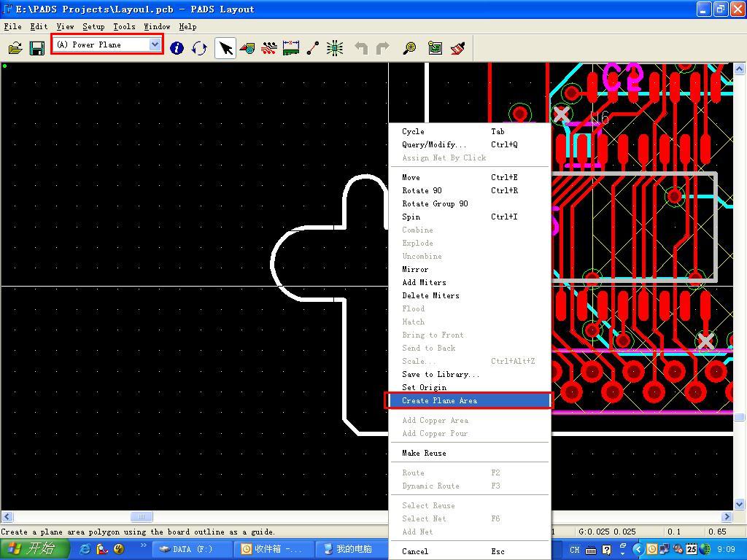Click the Cycle/redraw icon
Screen dimensions: 747x560
(199, 48)
